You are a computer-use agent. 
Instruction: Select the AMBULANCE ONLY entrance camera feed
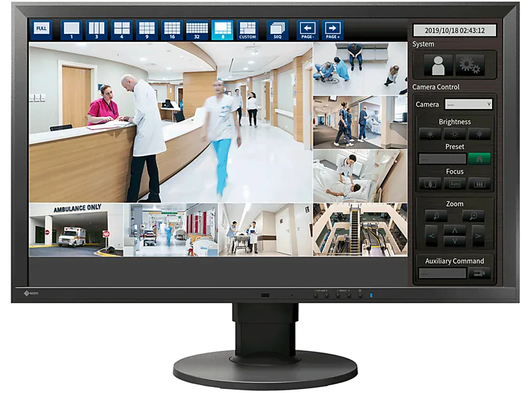click(76, 230)
